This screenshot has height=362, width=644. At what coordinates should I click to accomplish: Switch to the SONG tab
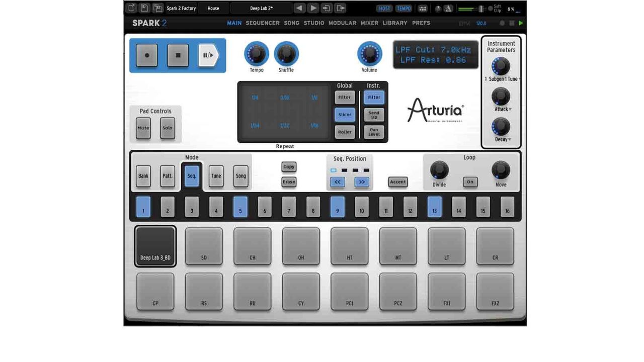point(291,23)
